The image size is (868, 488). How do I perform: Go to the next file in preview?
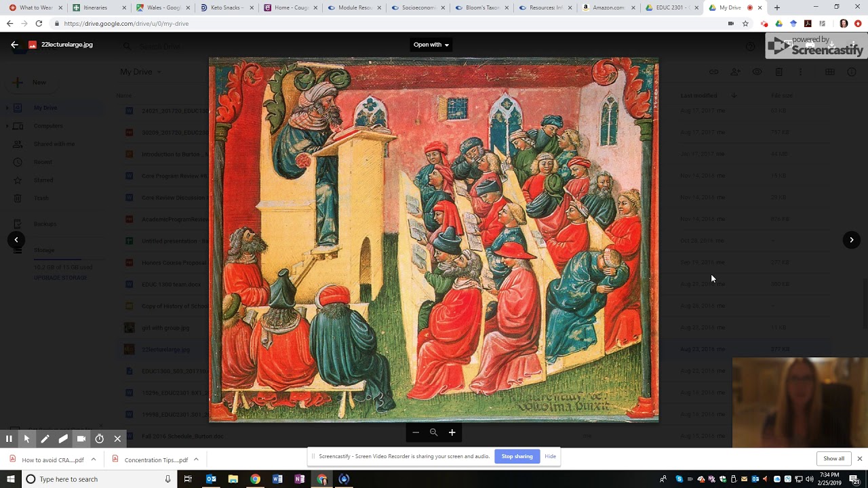tap(852, 240)
